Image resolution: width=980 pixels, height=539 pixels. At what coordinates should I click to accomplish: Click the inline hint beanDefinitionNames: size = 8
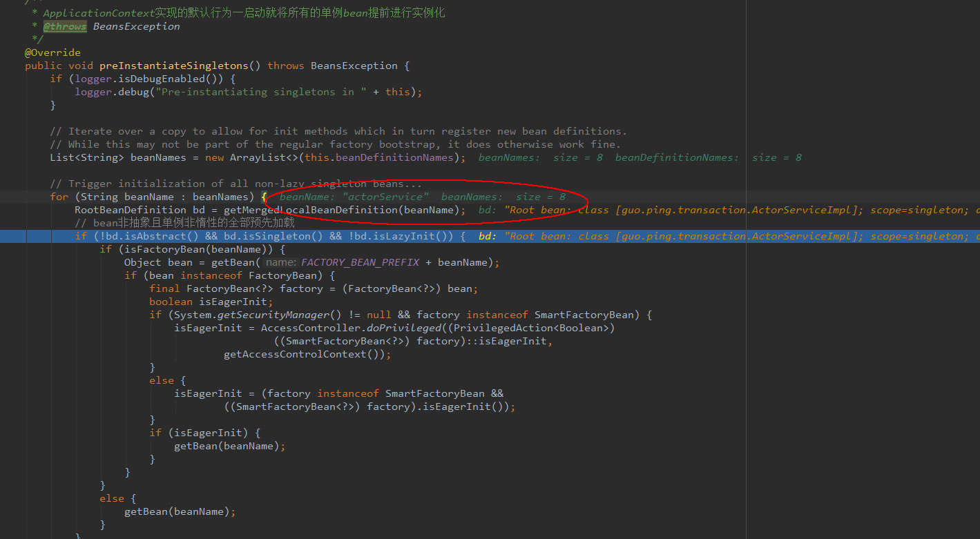tap(709, 157)
